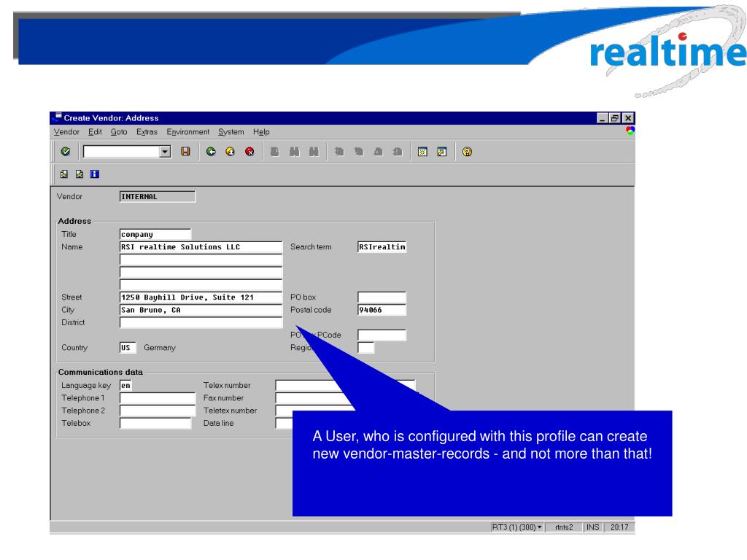The height and width of the screenshot is (560, 747).
Task: Click the greyed-out Print icon
Action: (x=275, y=152)
